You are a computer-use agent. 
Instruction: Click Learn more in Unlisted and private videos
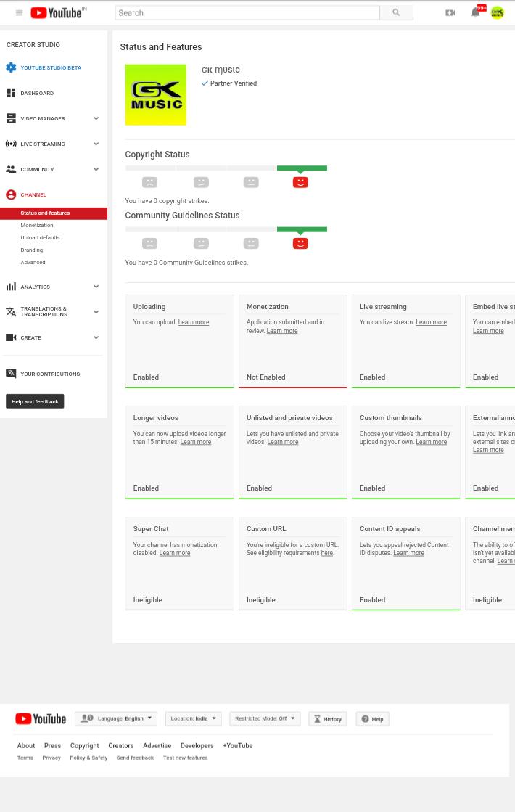(283, 442)
